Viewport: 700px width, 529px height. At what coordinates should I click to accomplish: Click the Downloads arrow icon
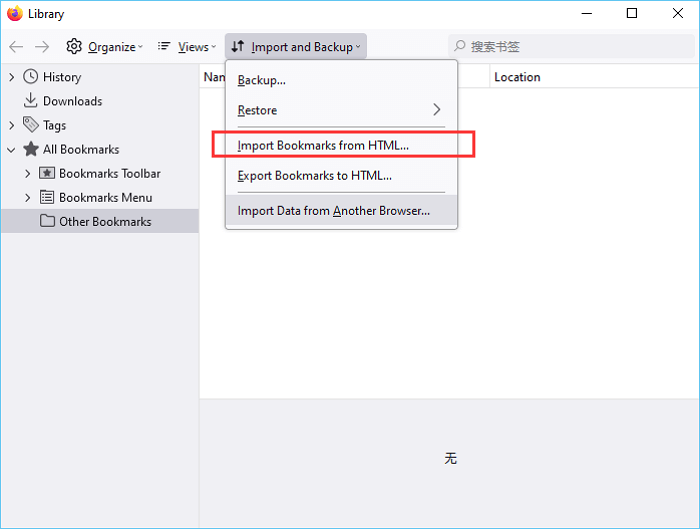(x=30, y=100)
